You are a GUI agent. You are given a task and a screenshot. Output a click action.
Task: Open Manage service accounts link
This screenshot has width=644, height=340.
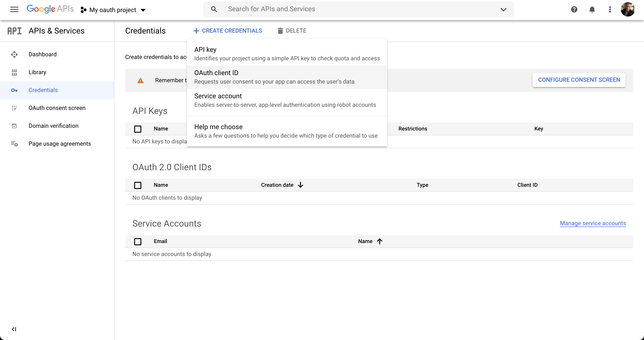593,223
